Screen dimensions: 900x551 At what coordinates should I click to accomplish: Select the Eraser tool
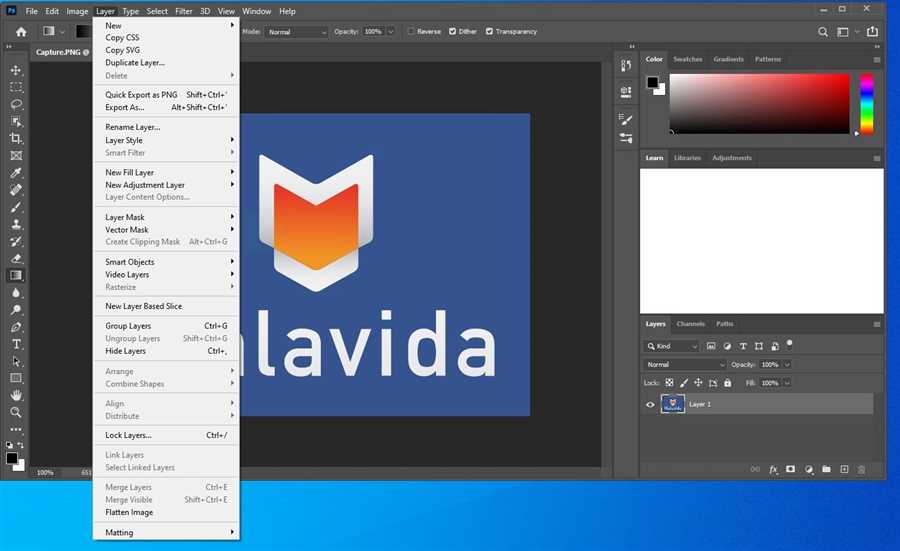[x=16, y=258]
